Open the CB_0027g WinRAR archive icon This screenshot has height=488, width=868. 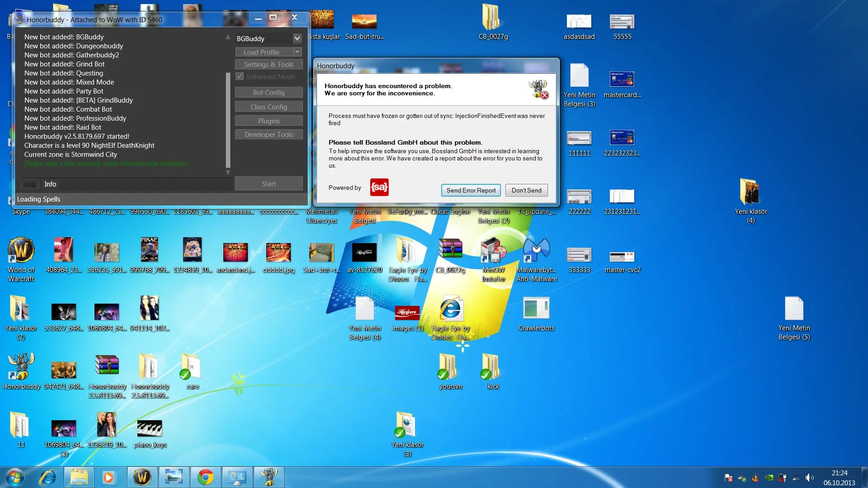point(450,256)
